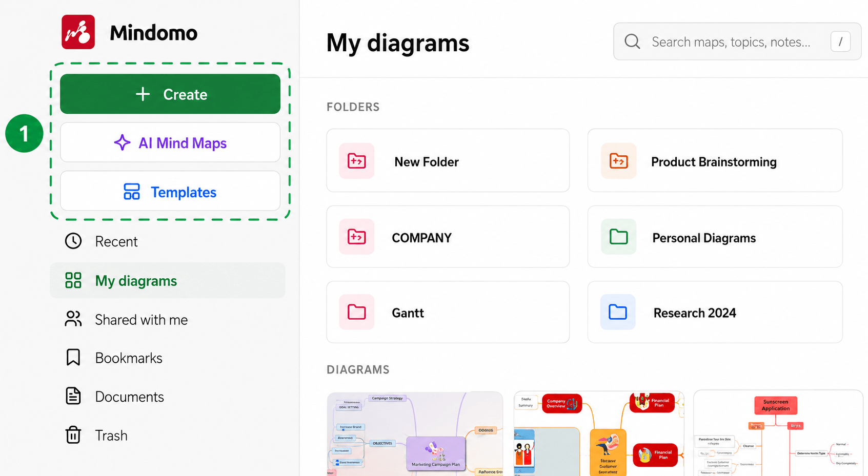The height and width of the screenshot is (476, 868).
Task: Open the Personal Diagrams folder
Action: coord(715,237)
